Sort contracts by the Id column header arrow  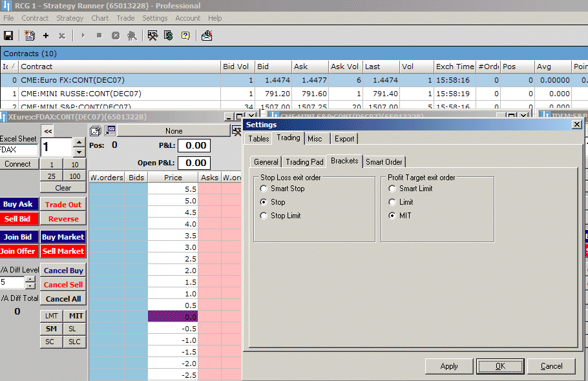[x=14, y=67]
